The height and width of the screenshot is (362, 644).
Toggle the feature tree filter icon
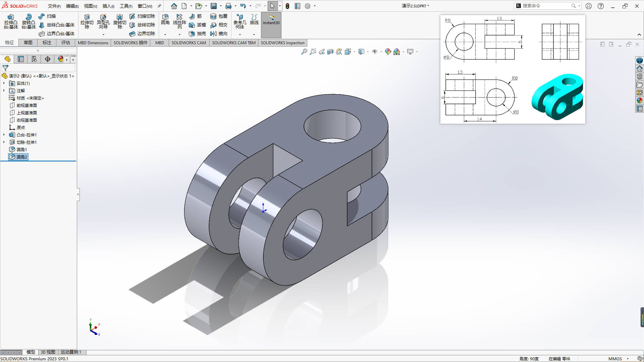pos(5,68)
